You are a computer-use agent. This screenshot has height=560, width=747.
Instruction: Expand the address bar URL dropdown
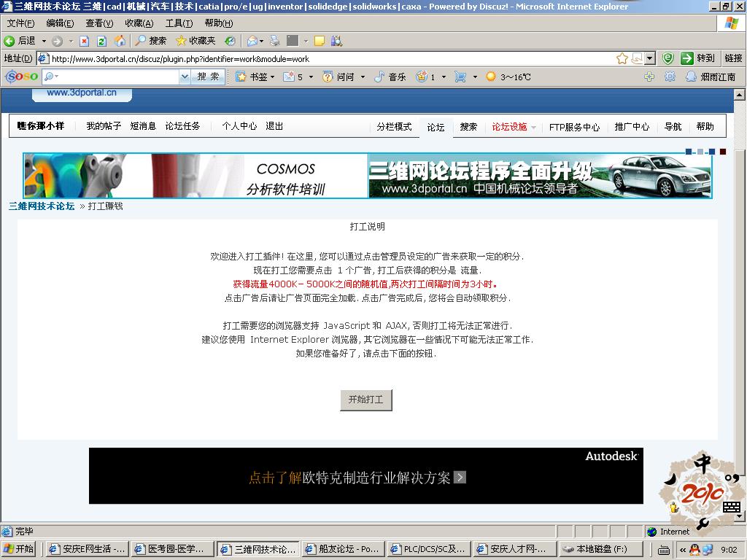pyautogui.click(x=650, y=58)
